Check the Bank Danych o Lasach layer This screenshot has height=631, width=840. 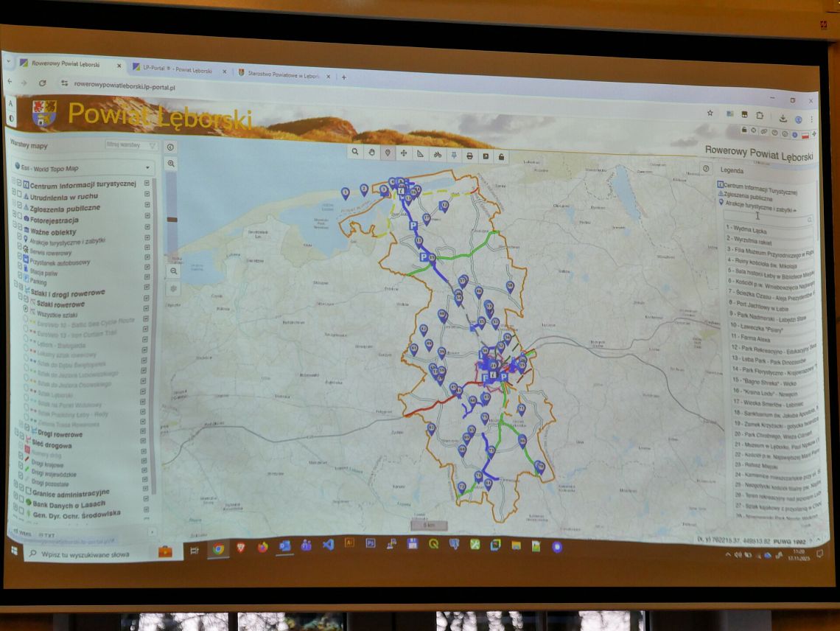21,503
